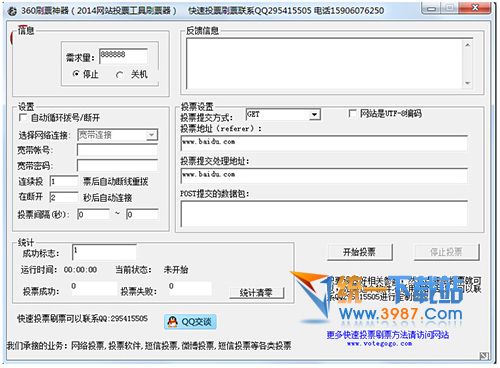500x368 pixels.
Task: Click the 需求量 input field
Action: [x=123, y=55]
